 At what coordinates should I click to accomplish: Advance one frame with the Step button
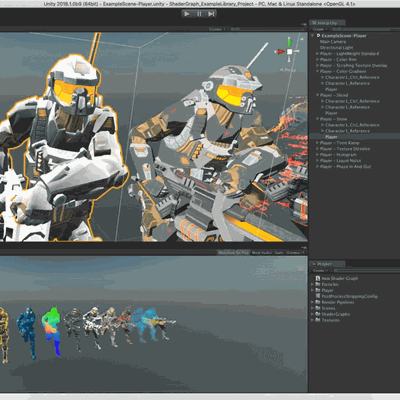tap(211, 14)
